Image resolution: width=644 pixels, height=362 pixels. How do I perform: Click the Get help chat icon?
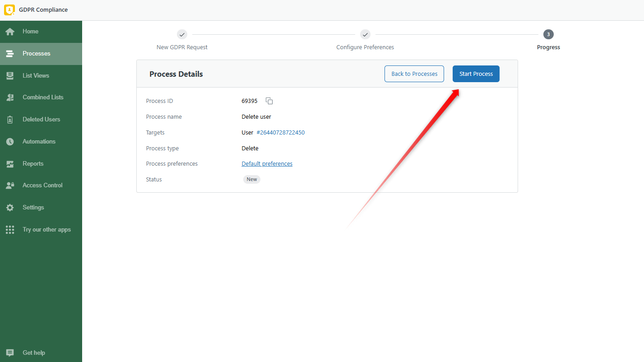pos(10,353)
